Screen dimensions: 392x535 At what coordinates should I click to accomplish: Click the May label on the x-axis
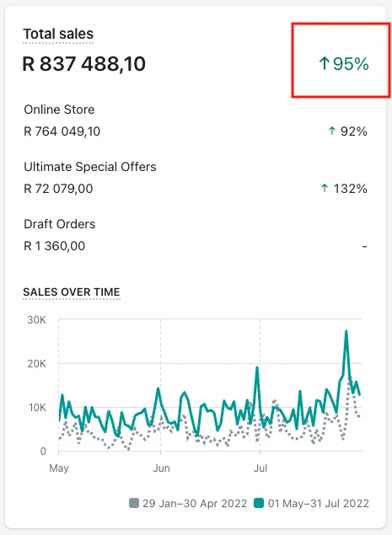59,468
